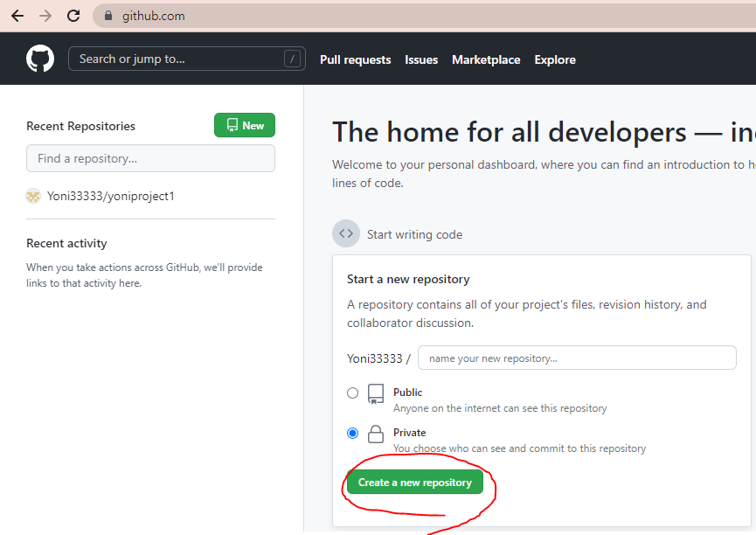
Task: Select the Private visibility radio button
Action: click(x=352, y=434)
